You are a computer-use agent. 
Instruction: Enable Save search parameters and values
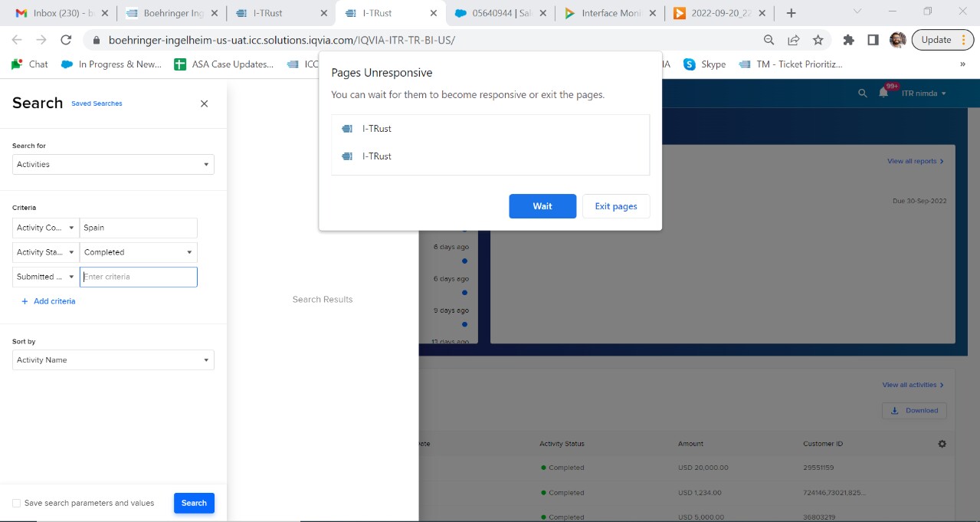17,503
